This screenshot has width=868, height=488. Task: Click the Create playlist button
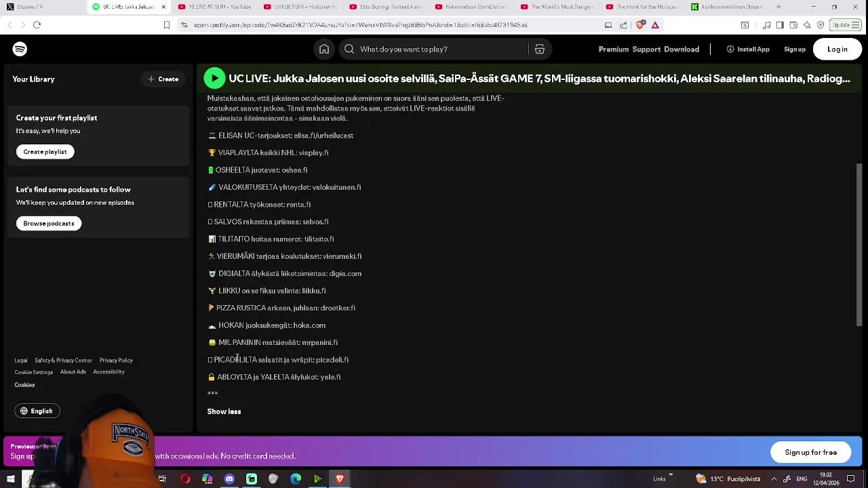[x=45, y=152]
